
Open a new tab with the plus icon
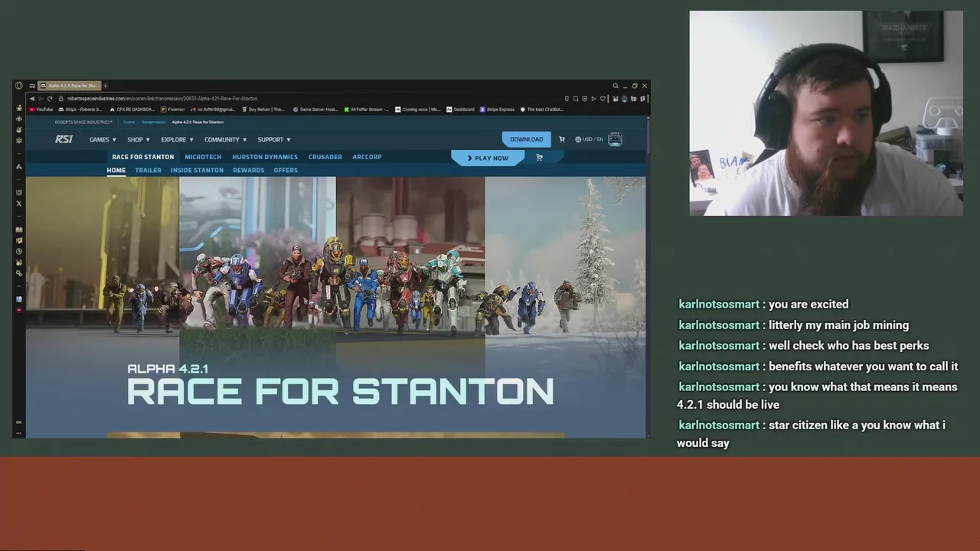click(x=106, y=86)
